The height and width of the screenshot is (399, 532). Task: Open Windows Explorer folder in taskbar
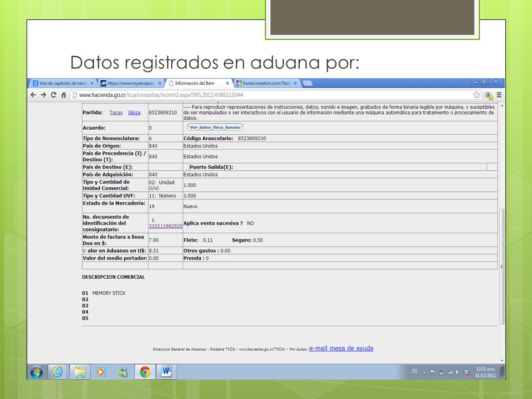tap(80, 372)
